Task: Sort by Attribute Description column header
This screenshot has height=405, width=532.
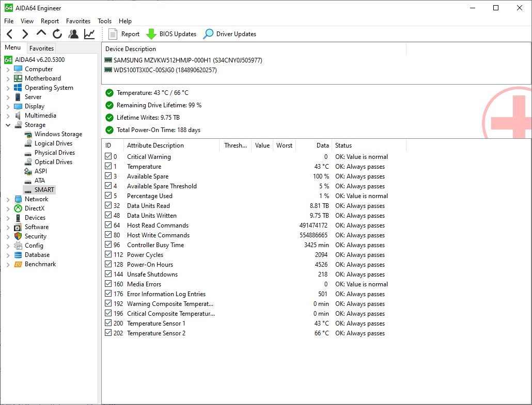Action: click(171, 145)
